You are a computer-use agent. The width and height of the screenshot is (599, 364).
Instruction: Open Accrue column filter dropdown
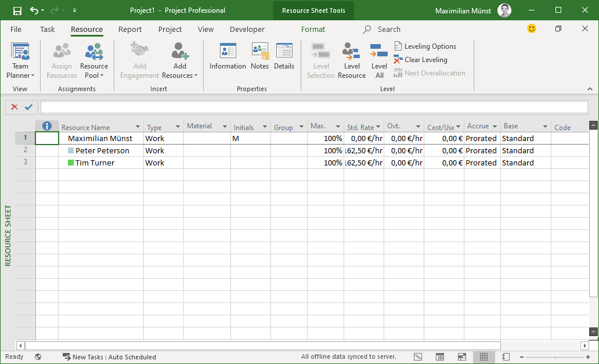495,127
